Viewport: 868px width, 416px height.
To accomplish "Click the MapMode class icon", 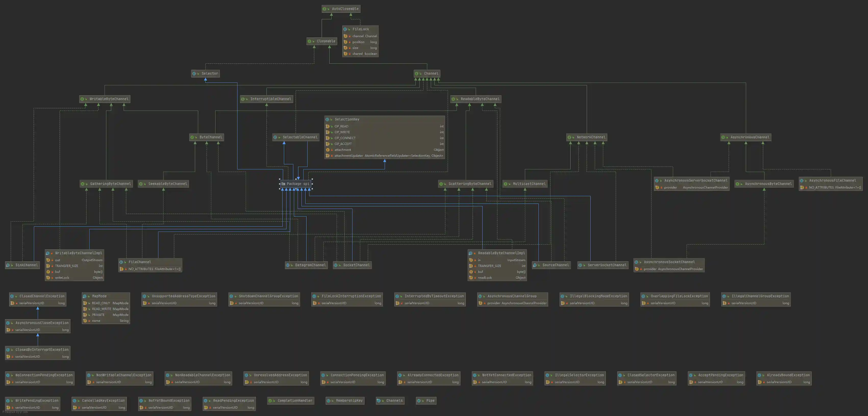I will pyautogui.click(x=85, y=296).
